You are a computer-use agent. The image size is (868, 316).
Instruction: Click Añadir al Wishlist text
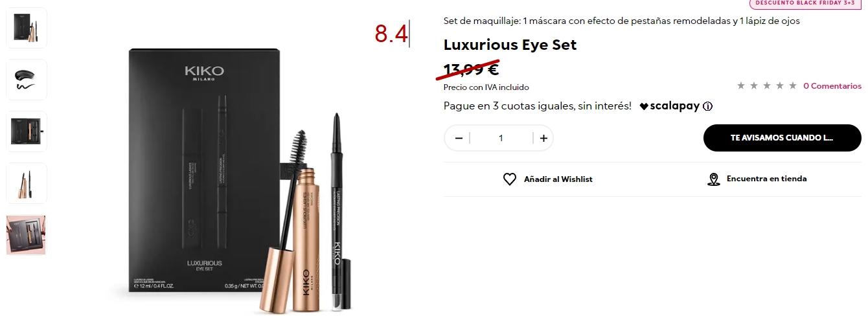[x=558, y=179]
